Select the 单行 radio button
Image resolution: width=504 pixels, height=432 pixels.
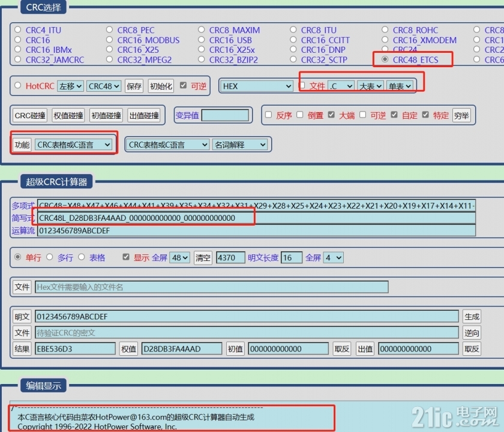17,257
